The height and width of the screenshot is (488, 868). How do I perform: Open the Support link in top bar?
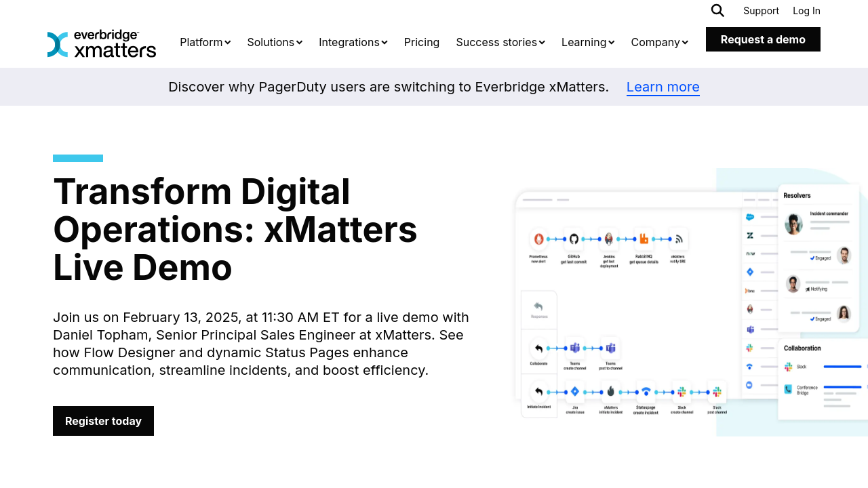click(761, 11)
